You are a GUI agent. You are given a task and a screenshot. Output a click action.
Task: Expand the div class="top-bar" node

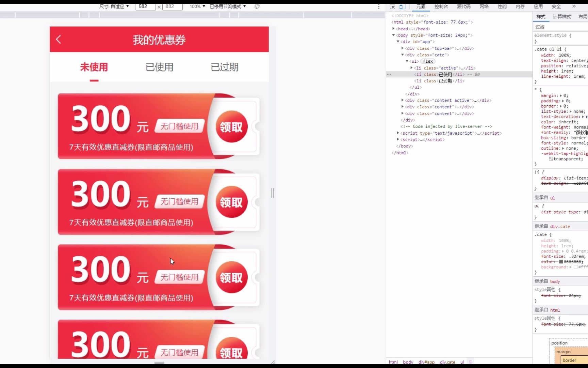402,48
